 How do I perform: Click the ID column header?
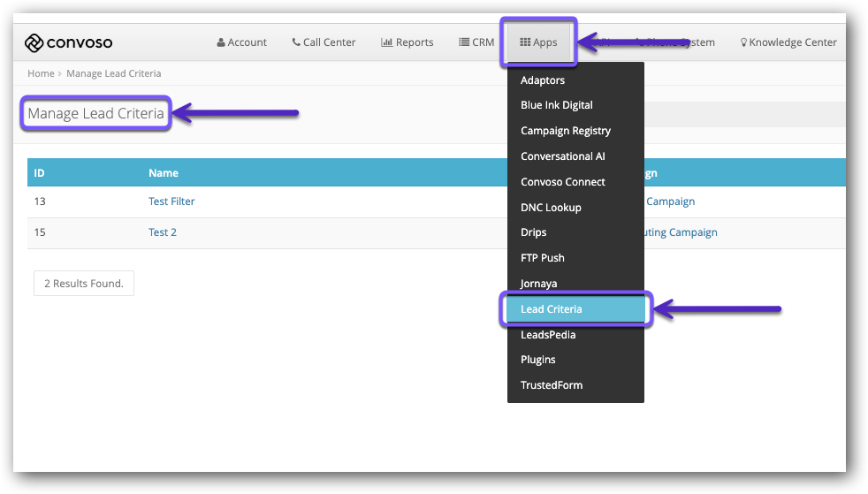(39, 172)
